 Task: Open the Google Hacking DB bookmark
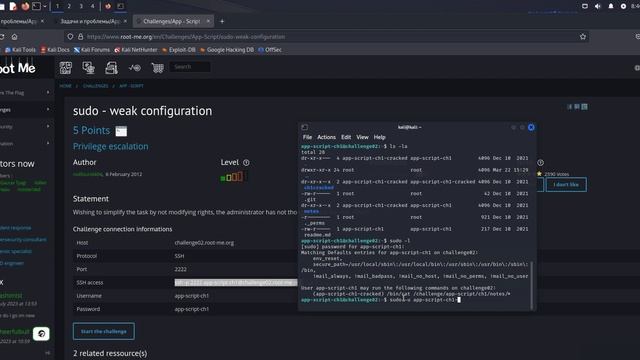[227, 50]
